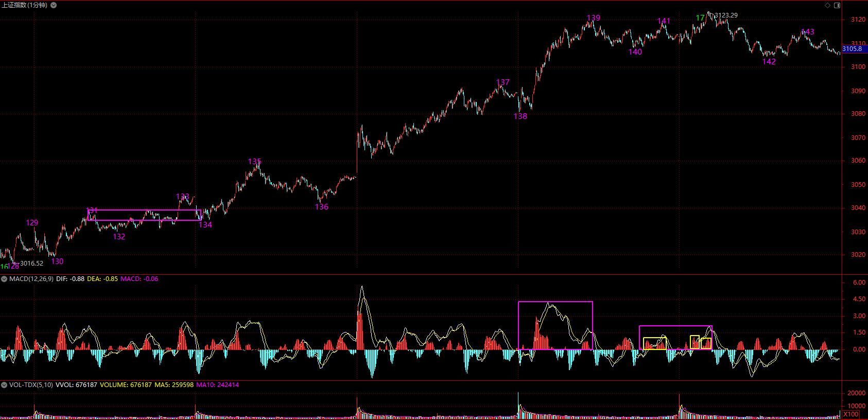
Task: Click the 10000 volume axis label
Action: click(x=857, y=406)
